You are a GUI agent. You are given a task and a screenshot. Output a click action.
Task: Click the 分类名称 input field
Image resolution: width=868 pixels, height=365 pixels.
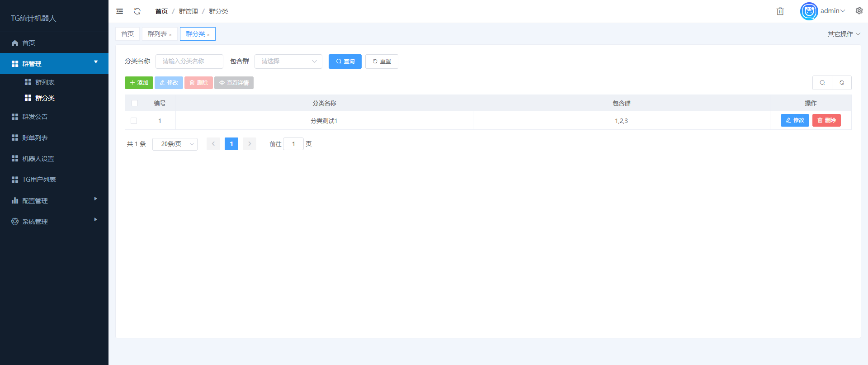[x=189, y=62]
